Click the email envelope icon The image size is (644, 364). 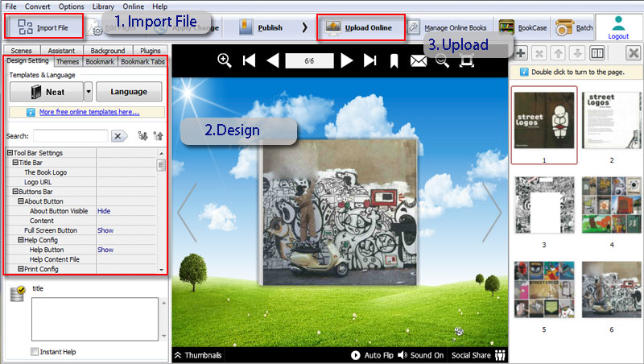point(419,61)
